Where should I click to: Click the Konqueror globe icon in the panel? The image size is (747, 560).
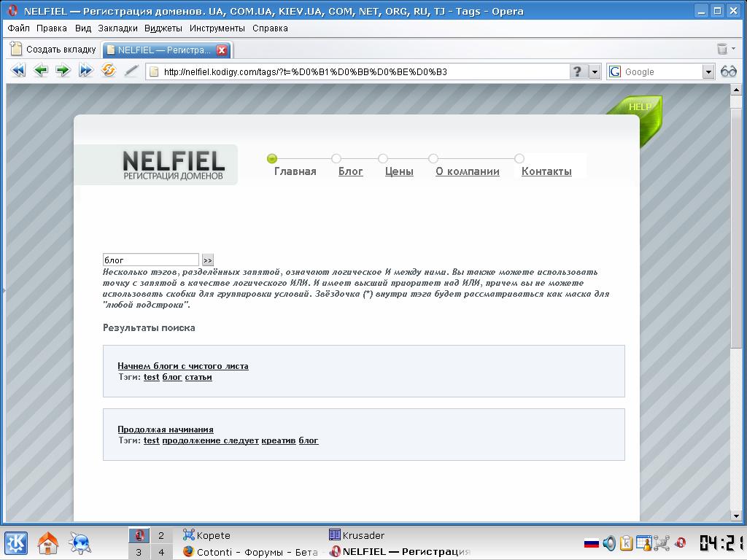(x=80, y=543)
